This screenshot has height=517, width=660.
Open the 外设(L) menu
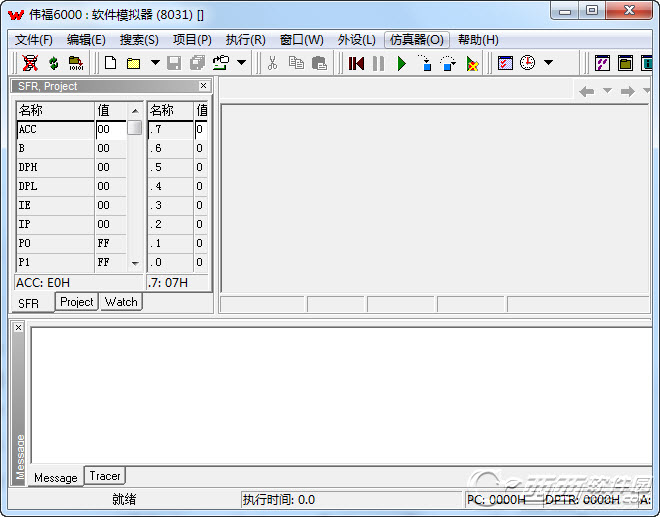(356, 40)
